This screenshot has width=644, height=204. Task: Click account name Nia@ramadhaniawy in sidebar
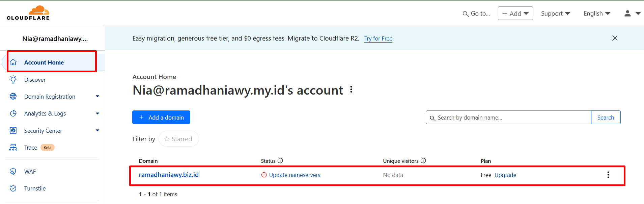55,39
